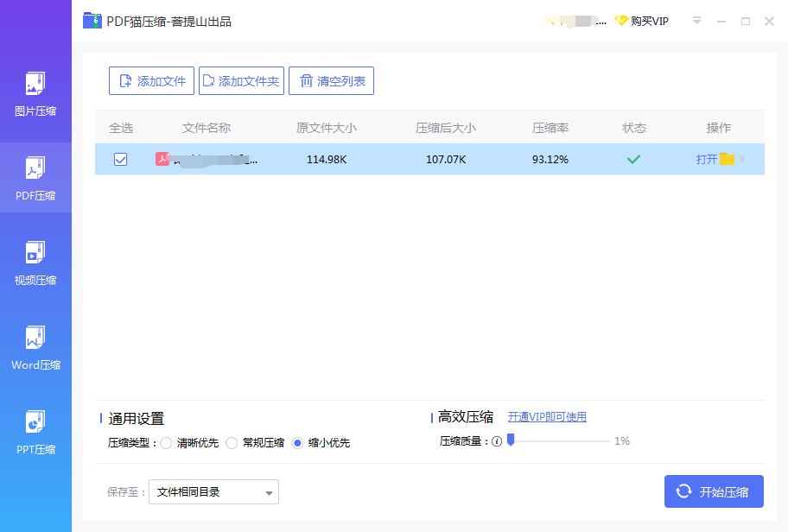The width and height of the screenshot is (788, 532).
Task: Minimize the PDF猫压缩 window
Action: 721,21
